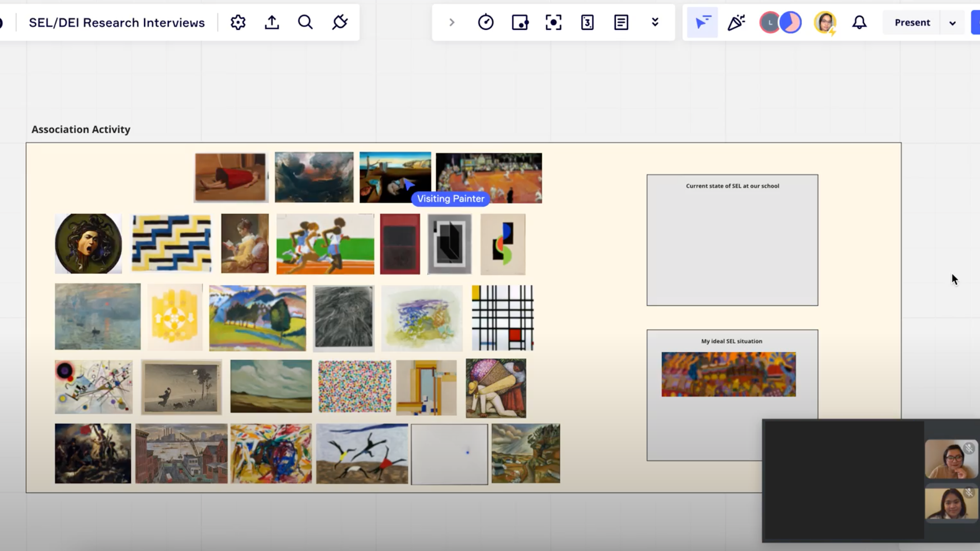
Task: Click bottom participant video tile
Action: coord(951,503)
